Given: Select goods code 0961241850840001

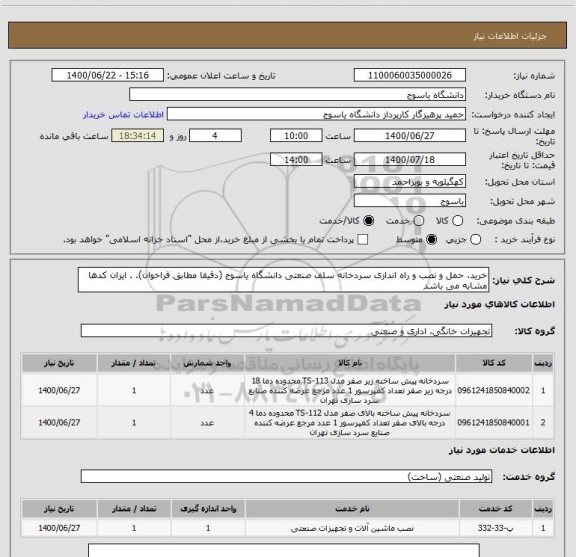Looking at the screenshot, I should tap(493, 423).
